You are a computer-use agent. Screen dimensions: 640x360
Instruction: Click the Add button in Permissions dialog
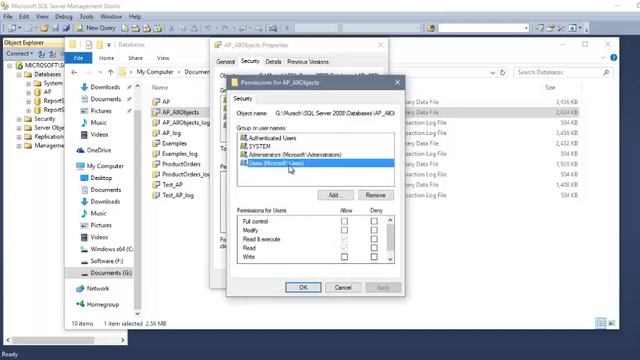pos(336,195)
